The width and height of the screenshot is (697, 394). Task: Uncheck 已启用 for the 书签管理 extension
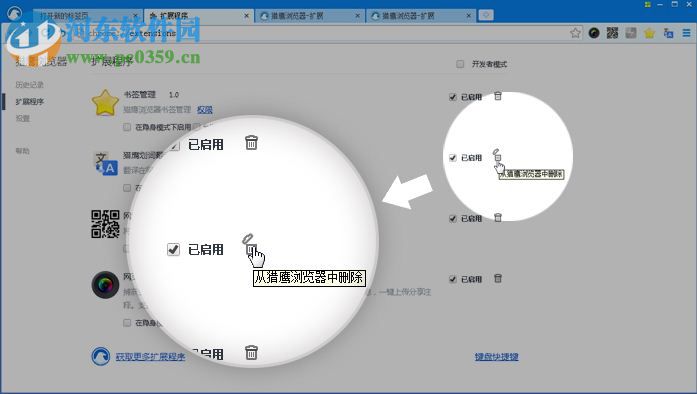point(453,97)
